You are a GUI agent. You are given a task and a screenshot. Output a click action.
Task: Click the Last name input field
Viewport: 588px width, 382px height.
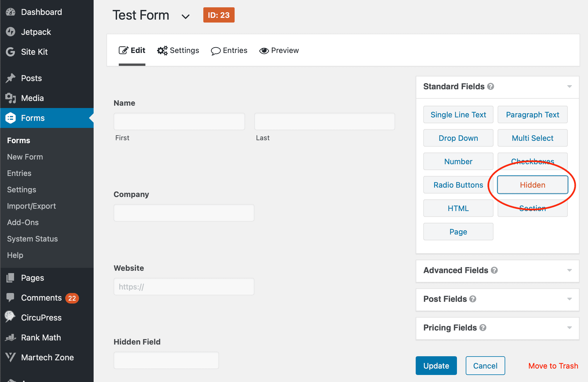coord(325,121)
